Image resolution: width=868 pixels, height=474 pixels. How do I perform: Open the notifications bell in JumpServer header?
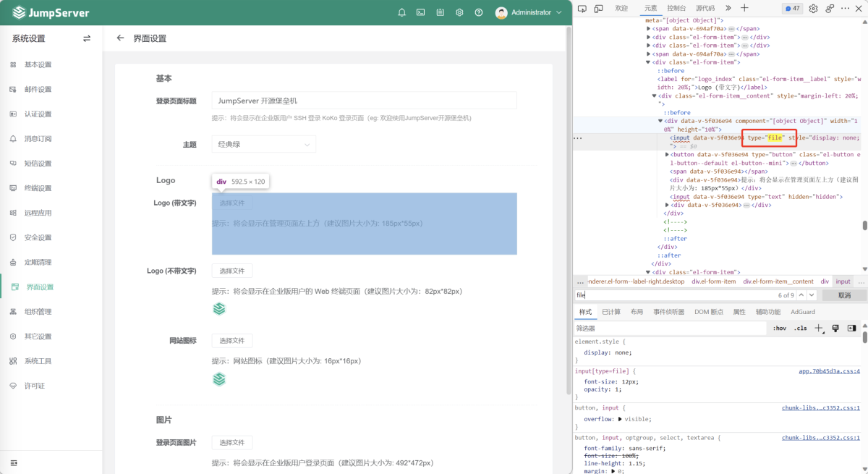401,12
